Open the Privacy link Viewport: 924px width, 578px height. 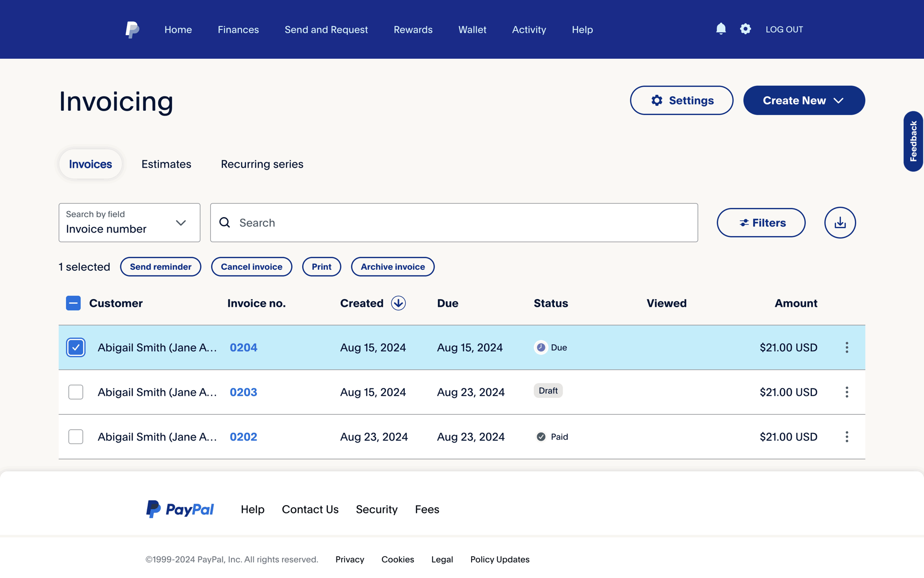point(350,559)
